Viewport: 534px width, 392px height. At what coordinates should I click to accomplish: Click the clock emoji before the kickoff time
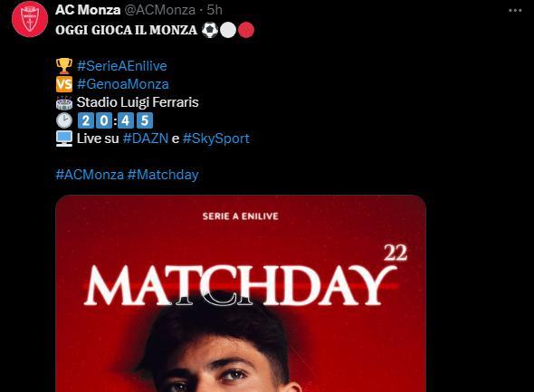point(64,120)
